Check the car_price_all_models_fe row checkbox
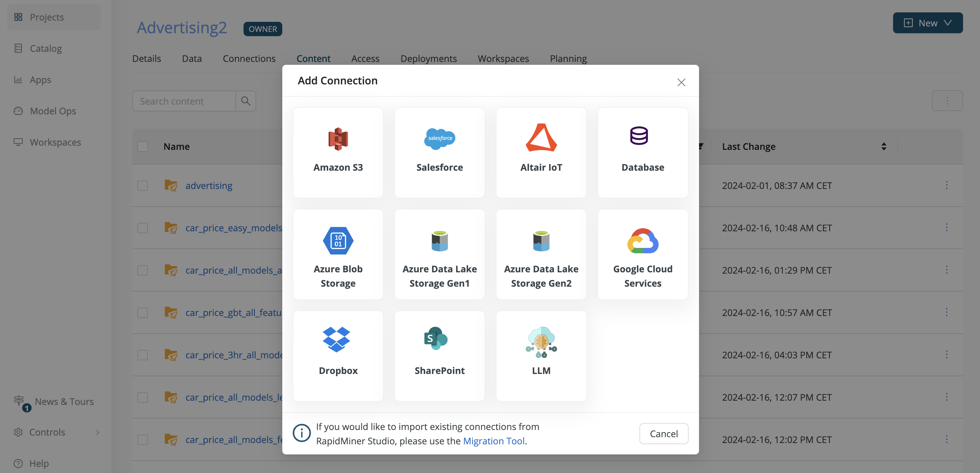980x473 pixels. point(143,439)
